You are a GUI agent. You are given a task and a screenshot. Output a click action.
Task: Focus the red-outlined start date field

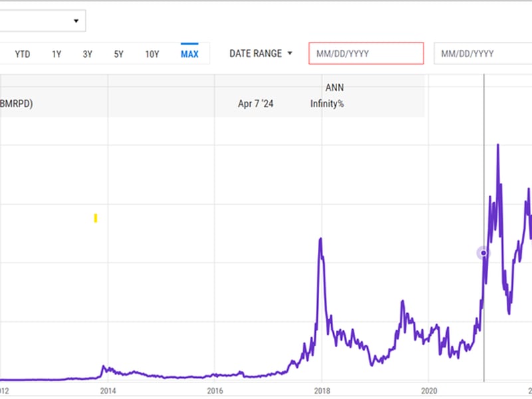[x=366, y=53]
